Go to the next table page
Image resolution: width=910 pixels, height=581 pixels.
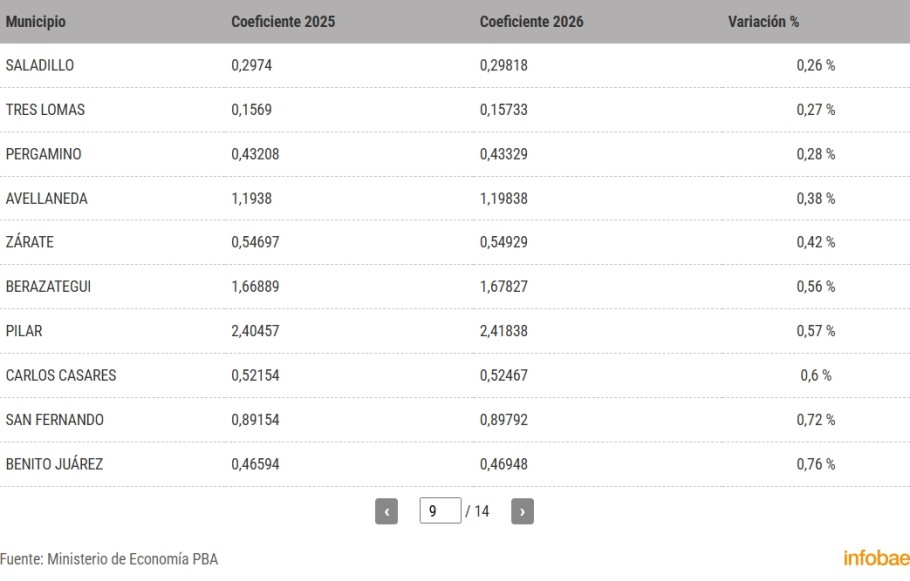coord(522,511)
